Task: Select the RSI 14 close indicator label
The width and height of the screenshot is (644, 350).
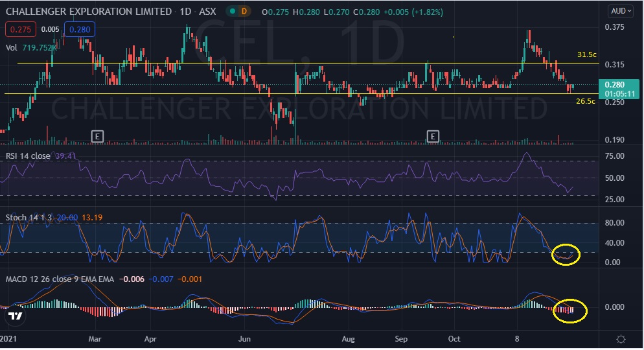Action: (x=28, y=156)
